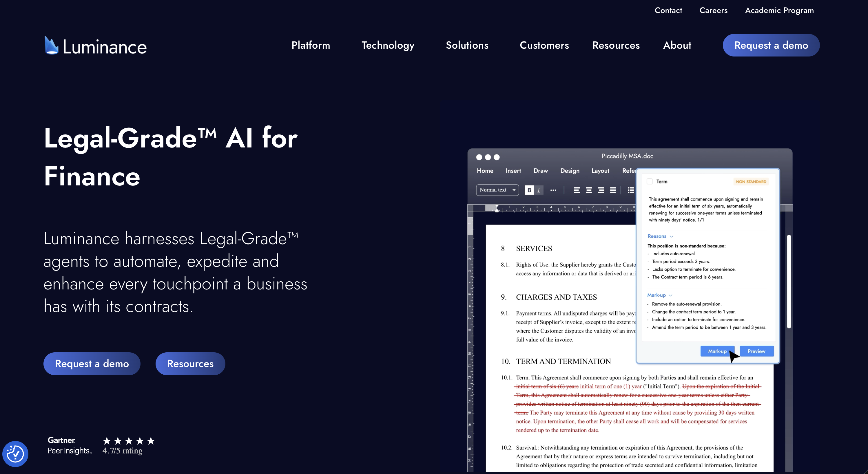Viewport: 868px width, 474px height.
Task: Switch to the Layout ribbon tab
Action: click(600, 171)
